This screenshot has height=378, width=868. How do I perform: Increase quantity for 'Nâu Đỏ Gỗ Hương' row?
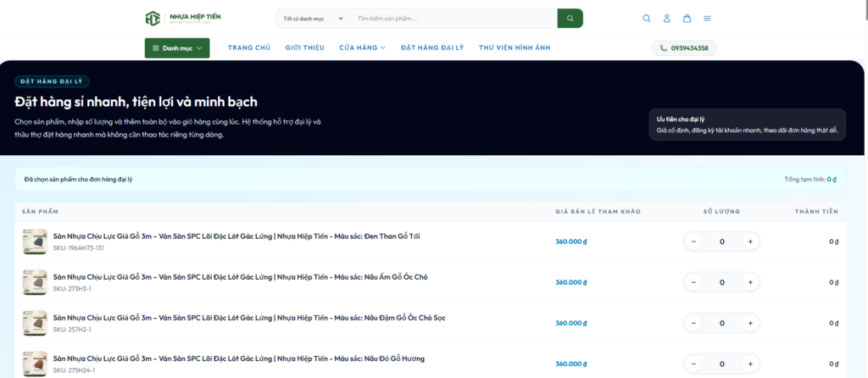(x=751, y=364)
